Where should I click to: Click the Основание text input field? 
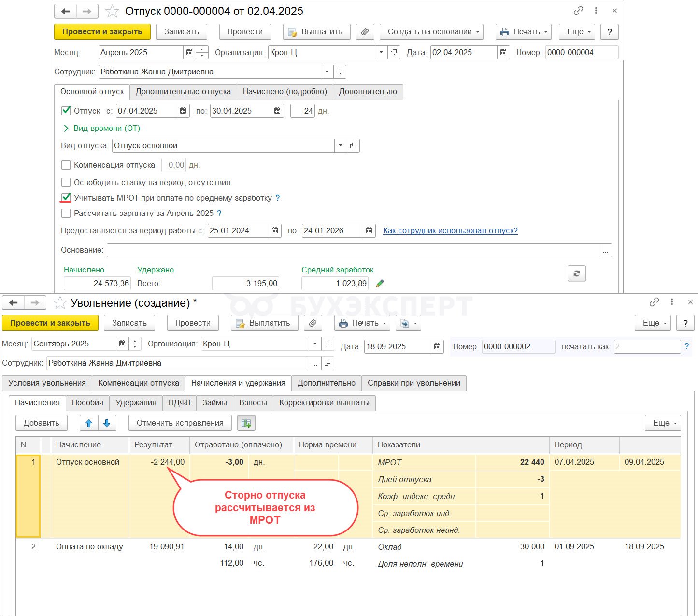353,250
